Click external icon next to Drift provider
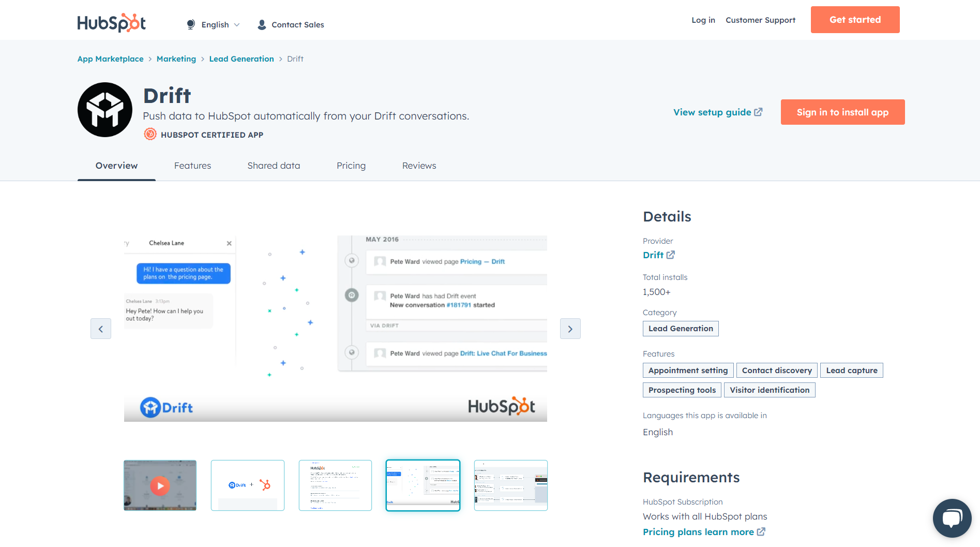The width and height of the screenshot is (980, 547). point(671,255)
